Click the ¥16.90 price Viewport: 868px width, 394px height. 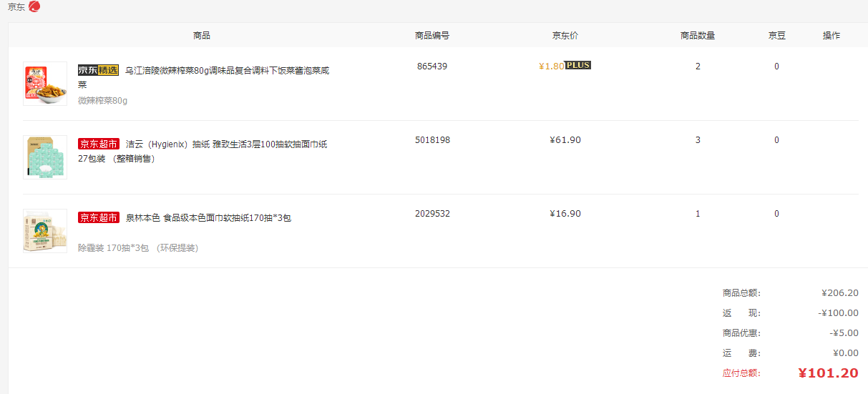(565, 213)
